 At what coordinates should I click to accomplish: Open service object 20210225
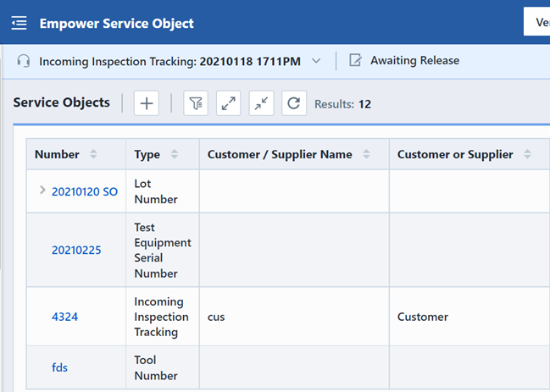click(x=77, y=250)
